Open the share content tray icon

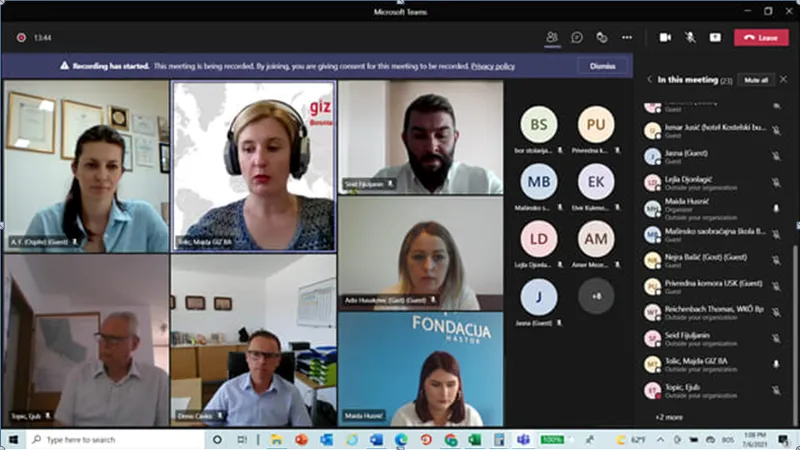tap(715, 37)
